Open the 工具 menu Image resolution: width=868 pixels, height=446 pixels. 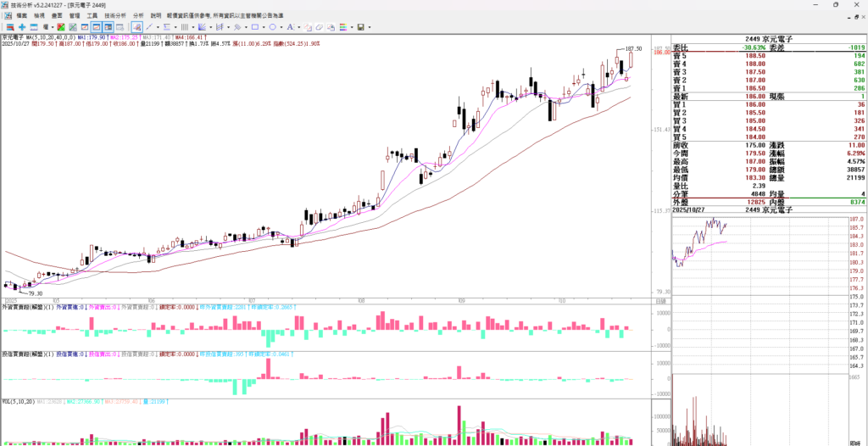(x=92, y=15)
